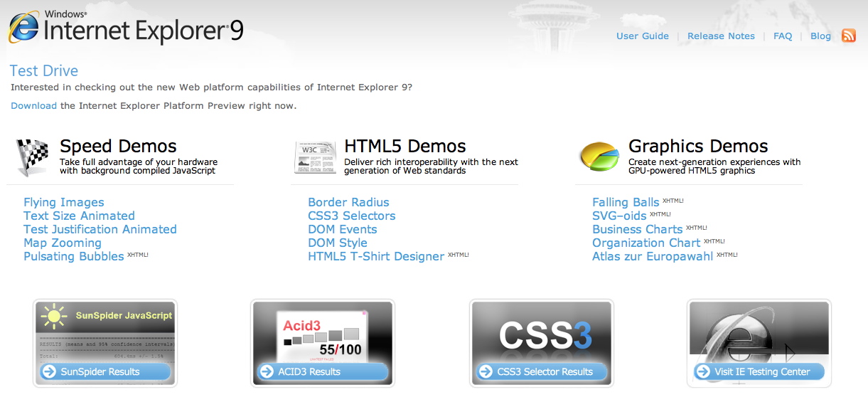Open the Text Size Animated demo

(x=79, y=216)
